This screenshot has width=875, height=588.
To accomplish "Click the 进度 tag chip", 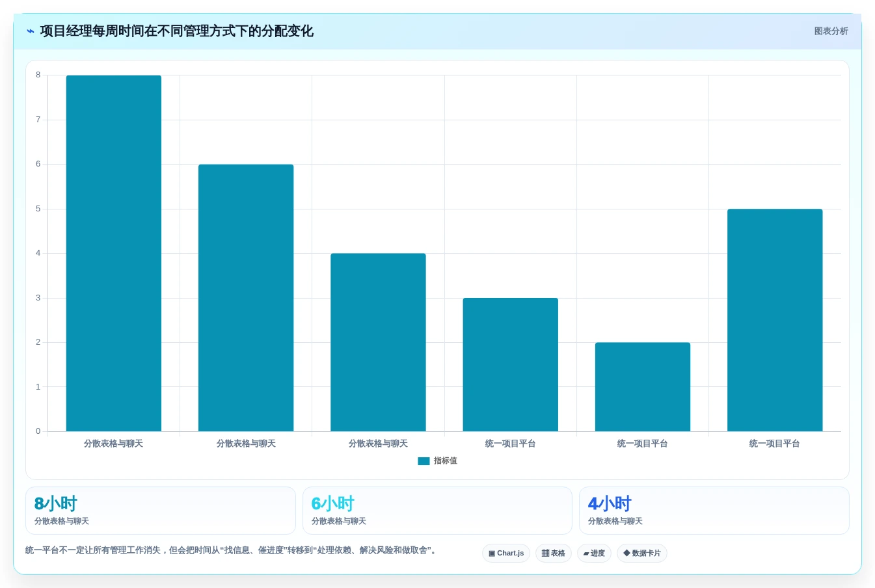I will click(594, 554).
